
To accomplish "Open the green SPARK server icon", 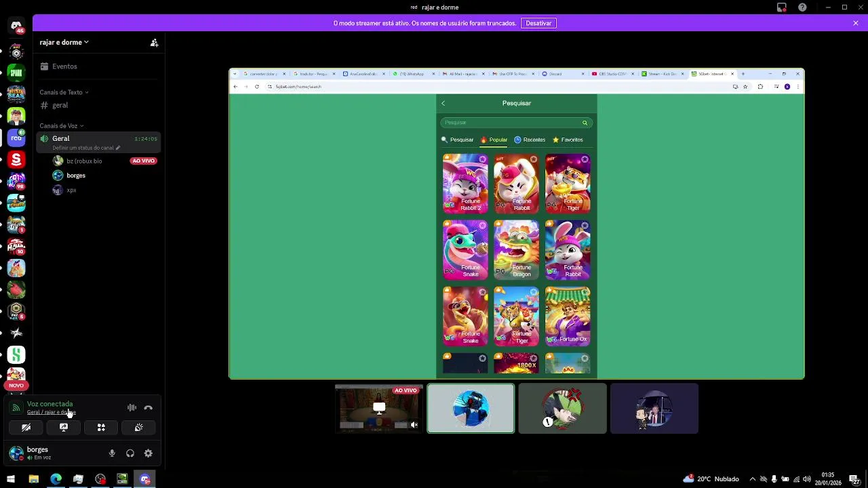I will pos(16,73).
